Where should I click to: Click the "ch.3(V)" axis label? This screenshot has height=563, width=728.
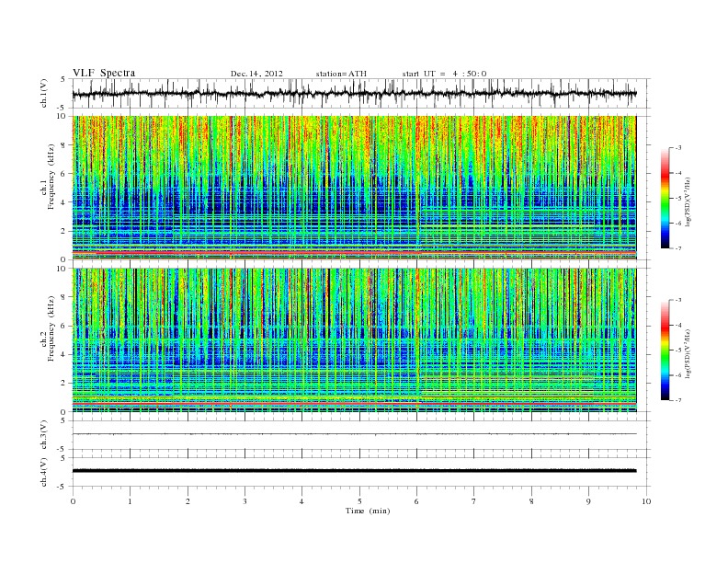coord(43,434)
